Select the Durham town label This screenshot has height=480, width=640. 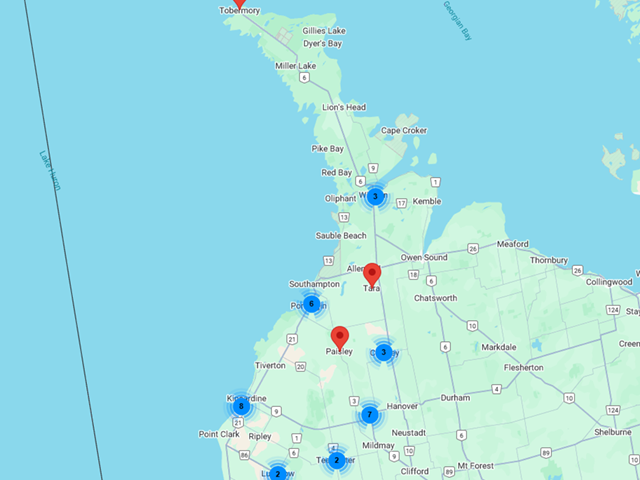455,397
